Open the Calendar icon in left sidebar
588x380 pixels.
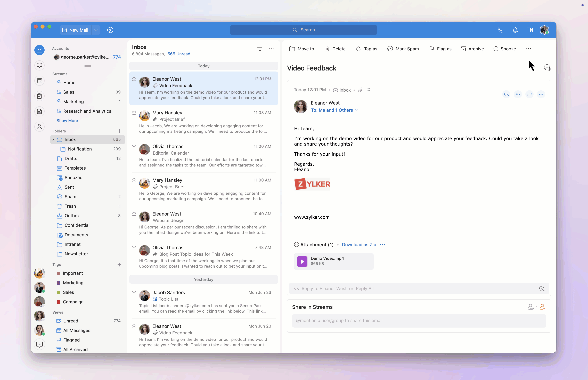click(x=39, y=81)
